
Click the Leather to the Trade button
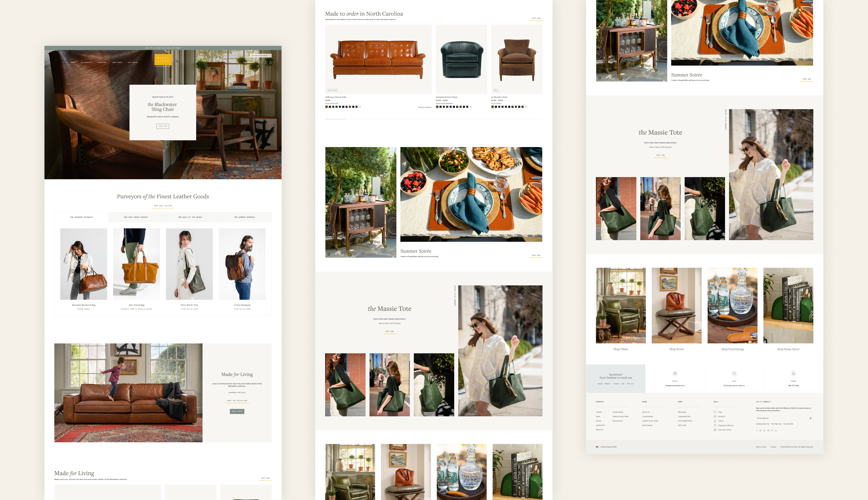pyautogui.click(x=261, y=56)
